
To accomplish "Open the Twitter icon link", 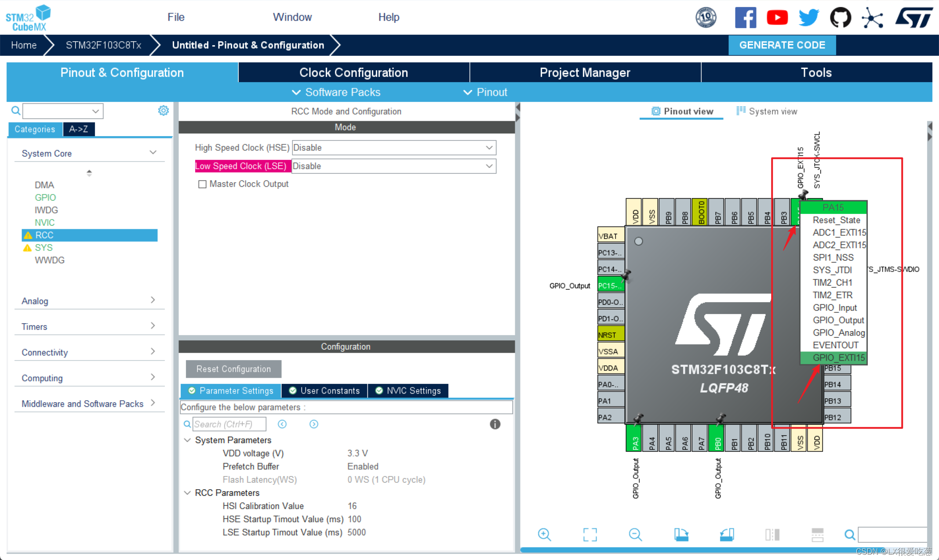I will 809,18.
